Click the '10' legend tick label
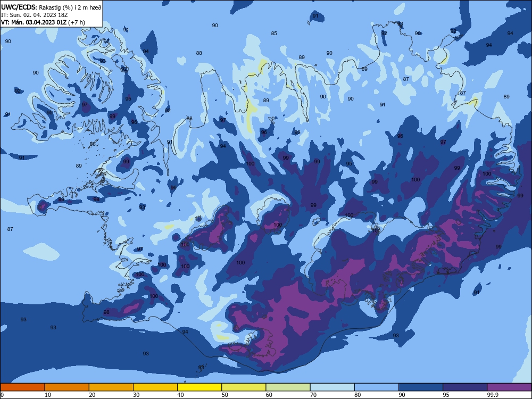 (x=48, y=395)
